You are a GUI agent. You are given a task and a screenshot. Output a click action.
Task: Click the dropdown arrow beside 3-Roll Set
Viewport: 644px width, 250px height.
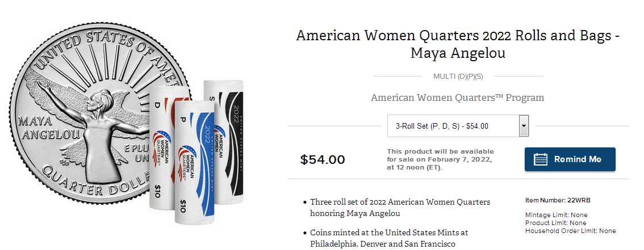524,126
